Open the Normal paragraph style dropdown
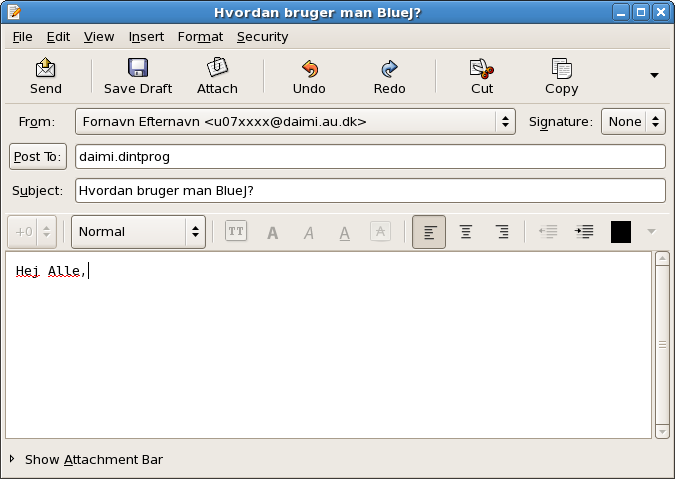The height and width of the screenshot is (479, 675). [138, 232]
